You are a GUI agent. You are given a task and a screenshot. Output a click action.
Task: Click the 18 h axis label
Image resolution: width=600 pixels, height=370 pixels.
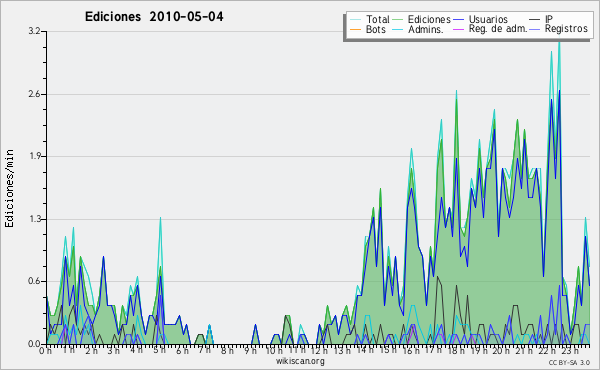coord(457,351)
